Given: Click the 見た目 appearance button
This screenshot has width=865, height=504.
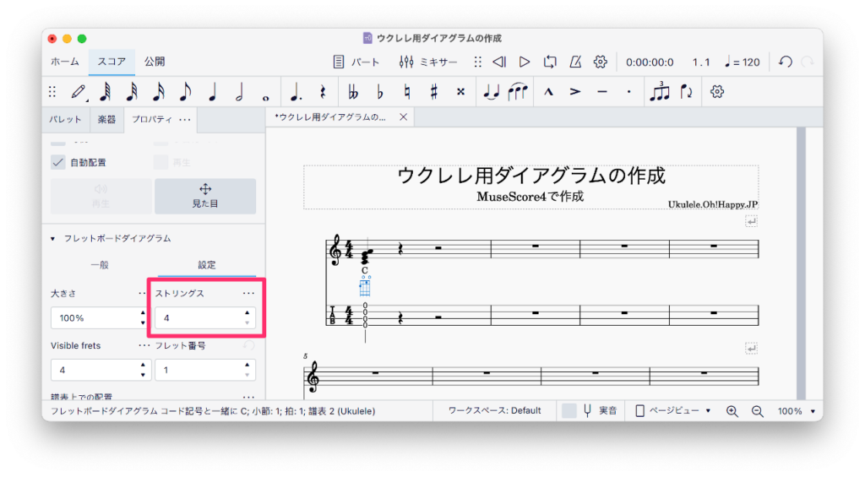Looking at the screenshot, I should 204,196.
